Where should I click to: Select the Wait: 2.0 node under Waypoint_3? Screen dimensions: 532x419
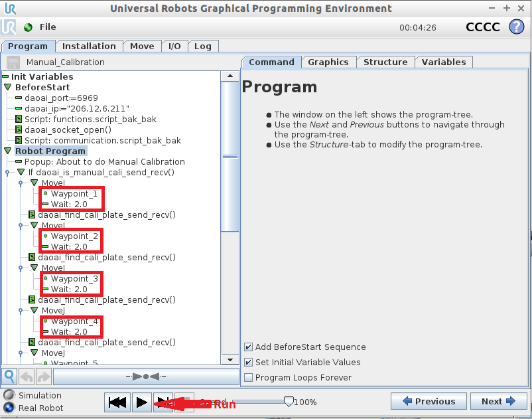pyautogui.click(x=65, y=290)
